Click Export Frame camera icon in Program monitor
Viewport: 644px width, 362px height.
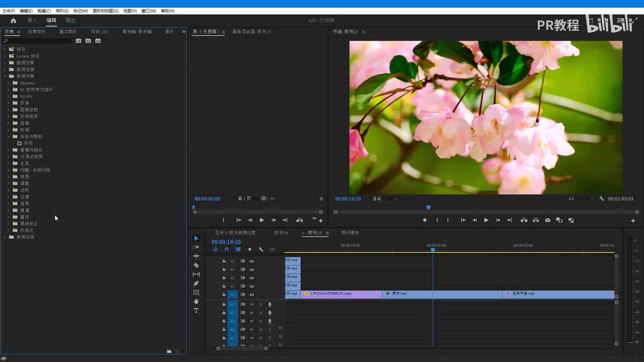point(547,220)
